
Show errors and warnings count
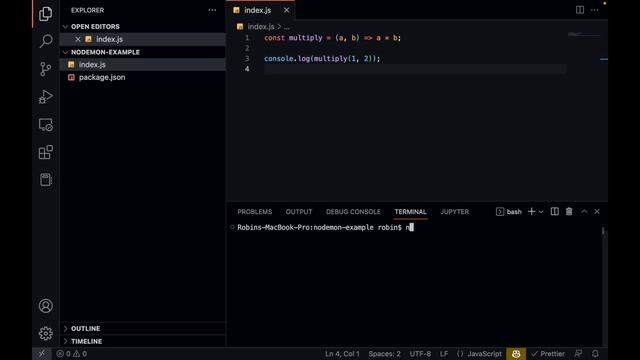[71, 353]
